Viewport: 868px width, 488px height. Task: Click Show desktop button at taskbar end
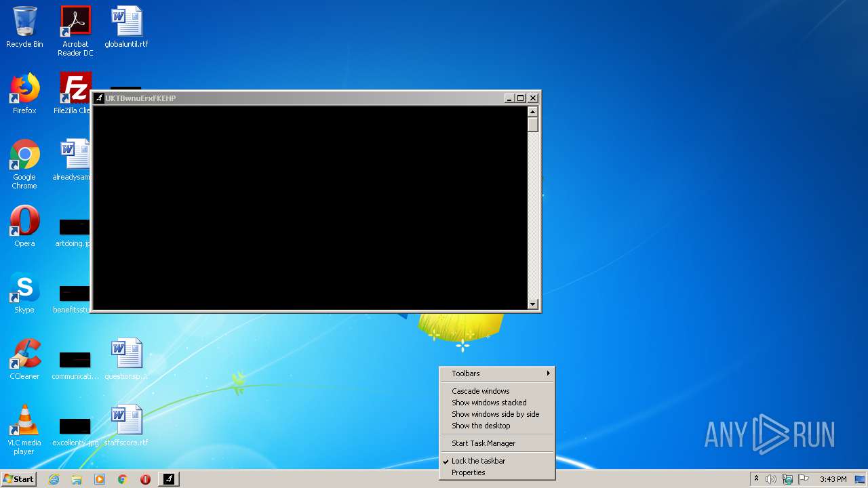861,479
